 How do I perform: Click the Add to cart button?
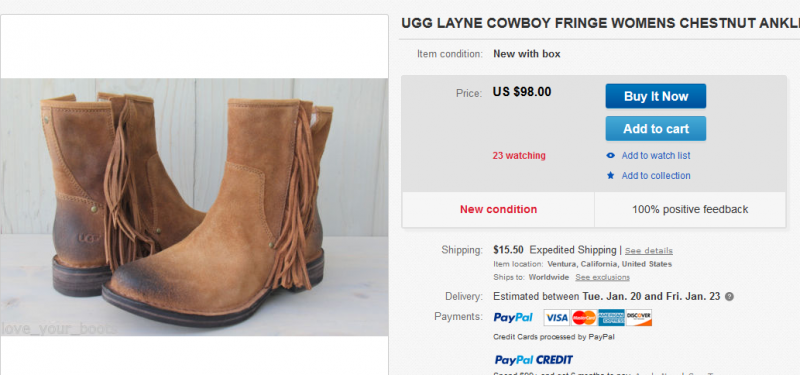coord(656,129)
